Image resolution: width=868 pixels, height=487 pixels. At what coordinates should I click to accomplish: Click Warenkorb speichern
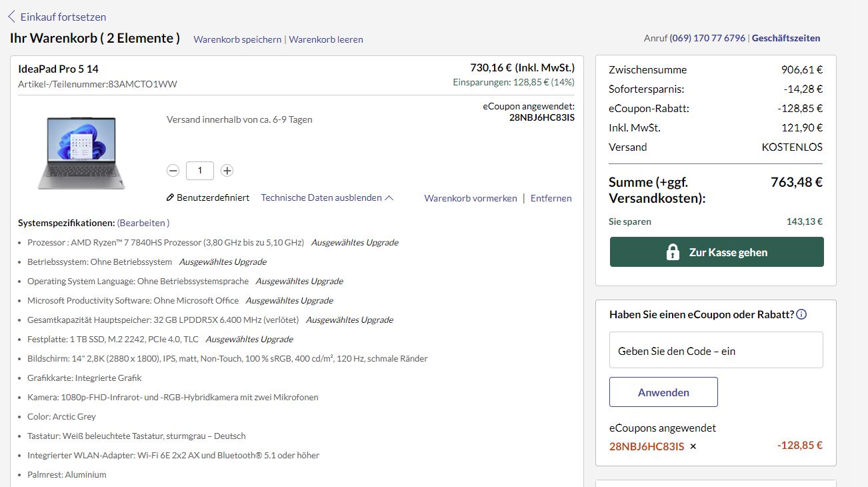click(x=237, y=39)
